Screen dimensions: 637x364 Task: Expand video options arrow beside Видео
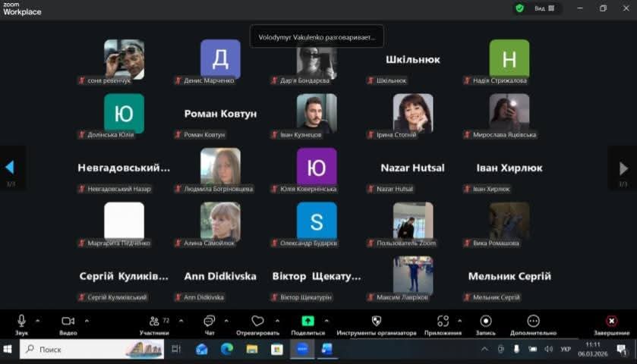click(87, 320)
